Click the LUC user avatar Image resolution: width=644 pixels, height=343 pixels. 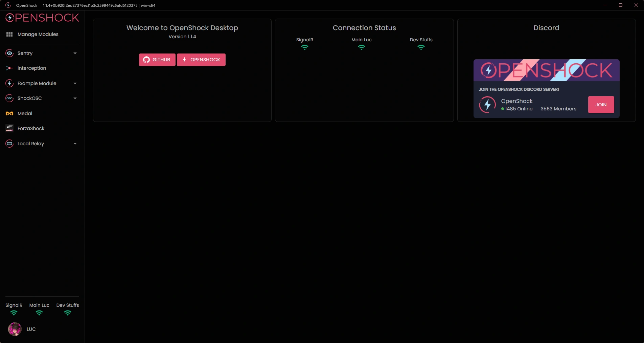pyautogui.click(x=15, y=329)
